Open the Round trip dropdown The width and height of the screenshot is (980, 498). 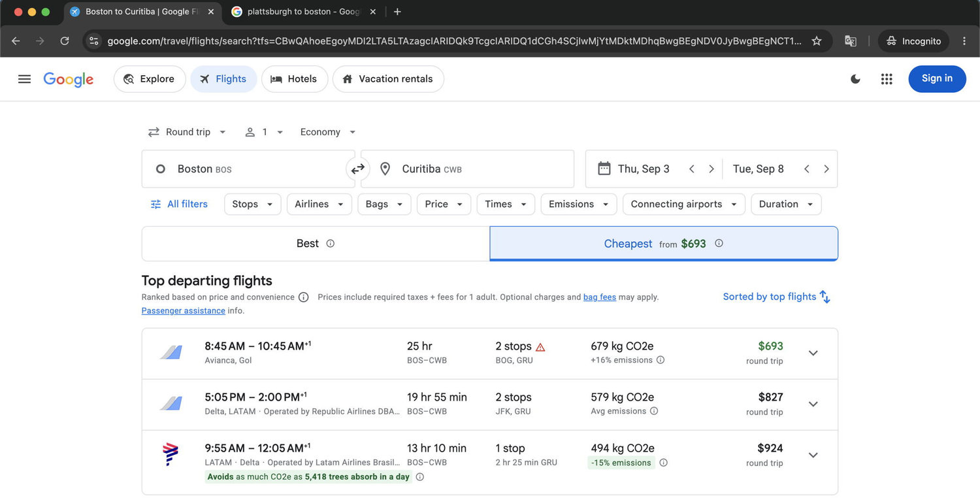pos(188,132)
